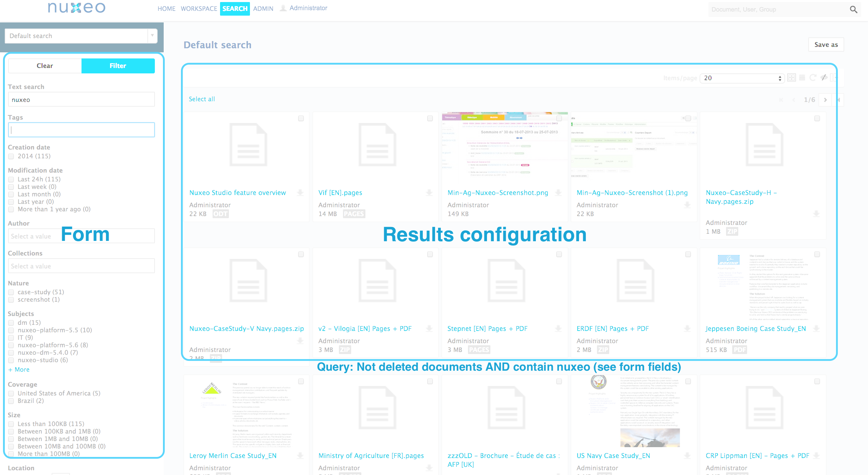Open the Author select a value field
The width and height of the screenshot is (868, 475).
click(x=82, y=236)
